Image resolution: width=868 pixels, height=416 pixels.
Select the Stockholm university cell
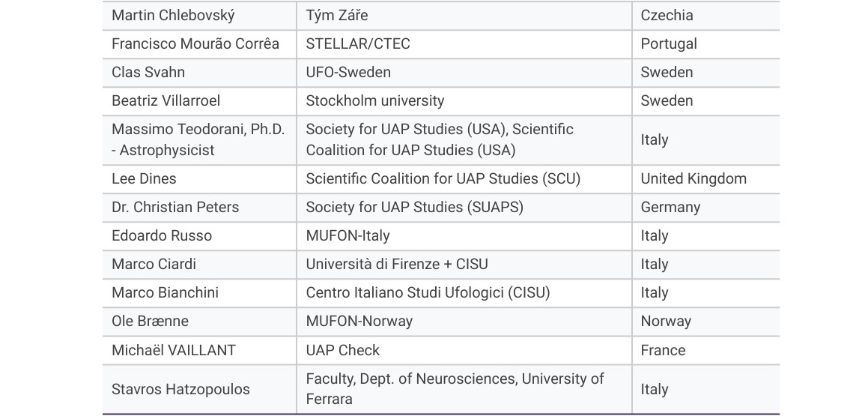click(374, 100)
